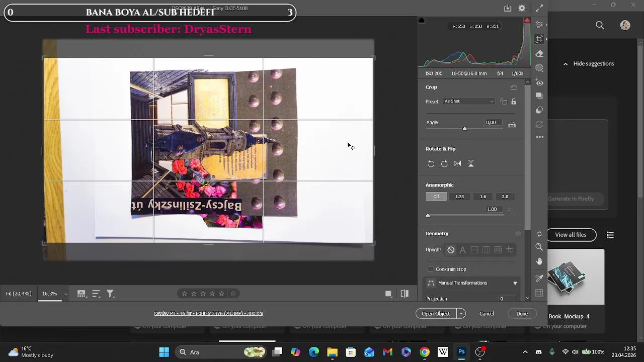The height and width of the screenshot is (362, 644).
Task: Select the Healing eraser tool
Action: click(539, 53)
